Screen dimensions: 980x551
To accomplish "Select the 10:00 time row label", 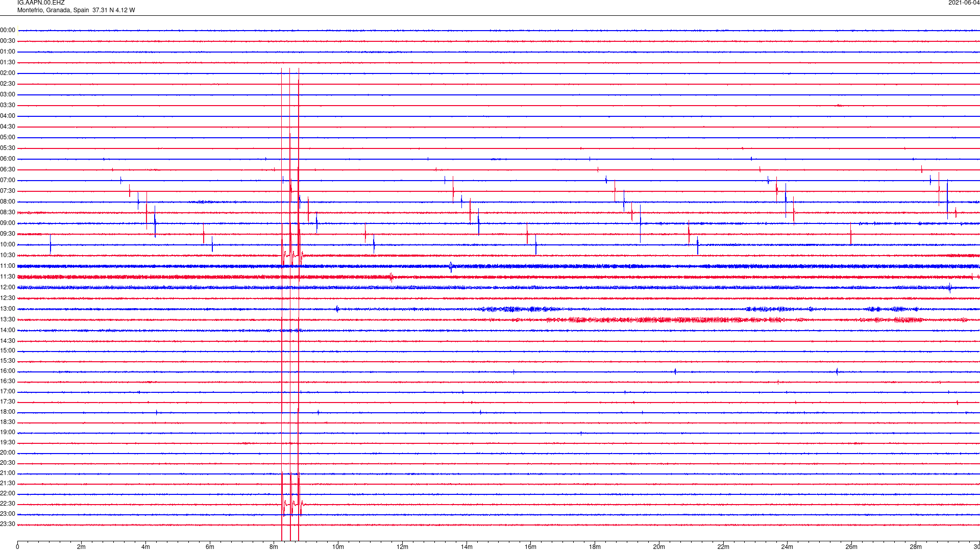I will coord(8,245).
